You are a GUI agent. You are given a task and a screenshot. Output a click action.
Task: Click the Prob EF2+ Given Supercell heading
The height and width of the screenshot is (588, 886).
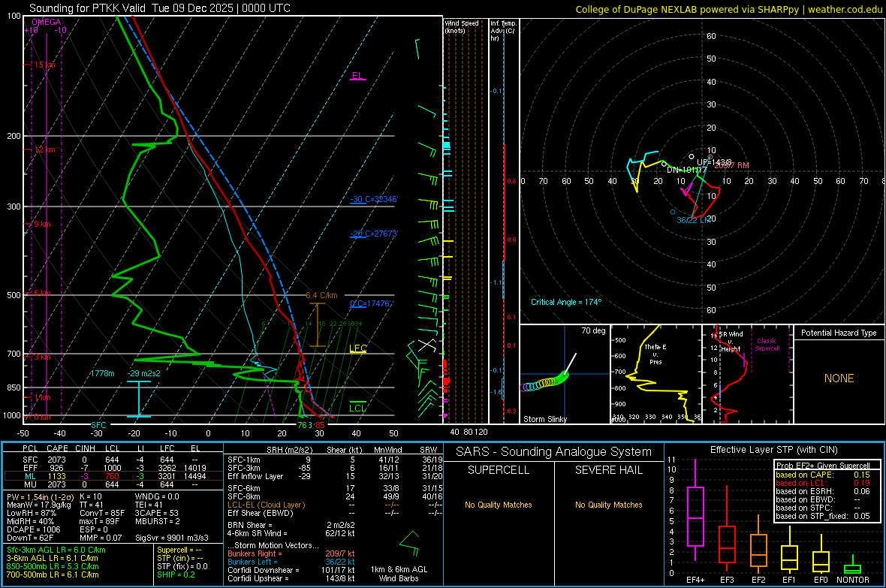coord(823,466)
